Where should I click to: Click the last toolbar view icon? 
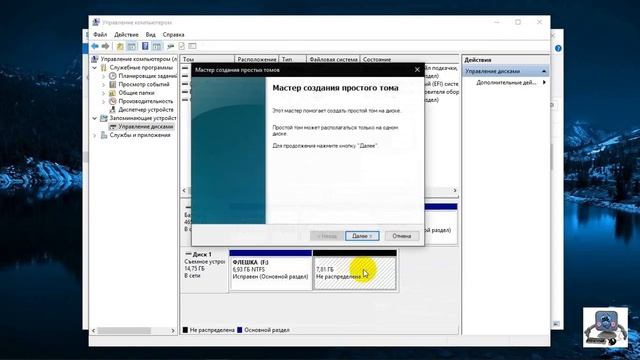192,46
